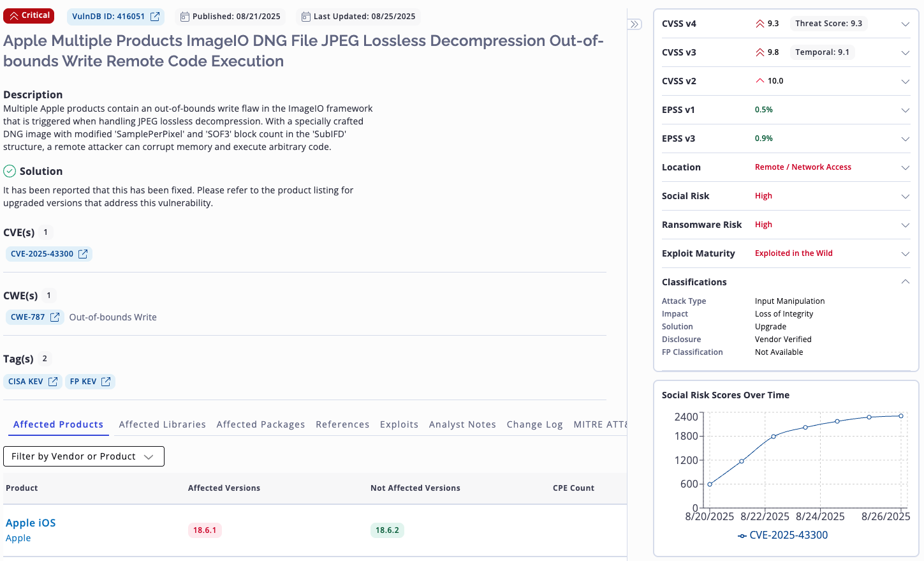Expand the Ransomware Risk row
924x561 pixels.
coord(905,225)
